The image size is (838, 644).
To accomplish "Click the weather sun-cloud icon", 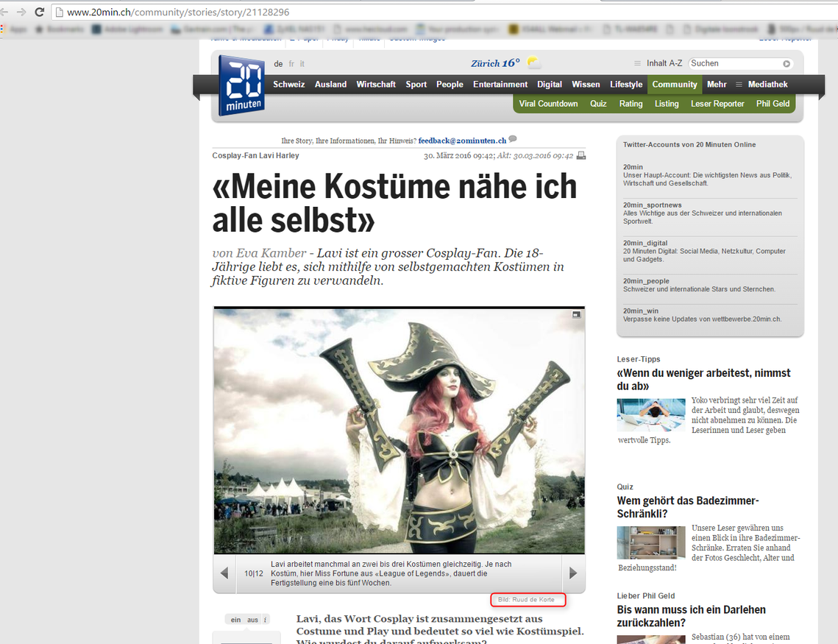I will pyautogui.click(x=533, y=63).
